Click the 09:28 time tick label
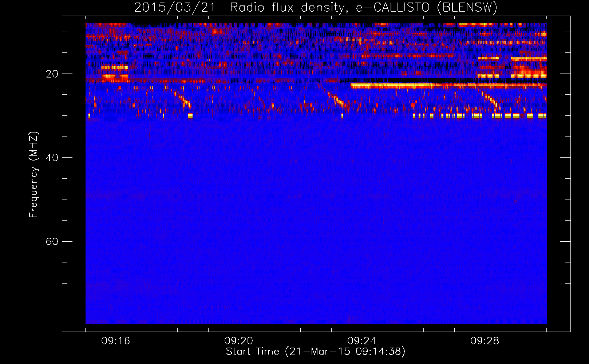The width and height of the screenshot is (589, 364). pos(485,341)
